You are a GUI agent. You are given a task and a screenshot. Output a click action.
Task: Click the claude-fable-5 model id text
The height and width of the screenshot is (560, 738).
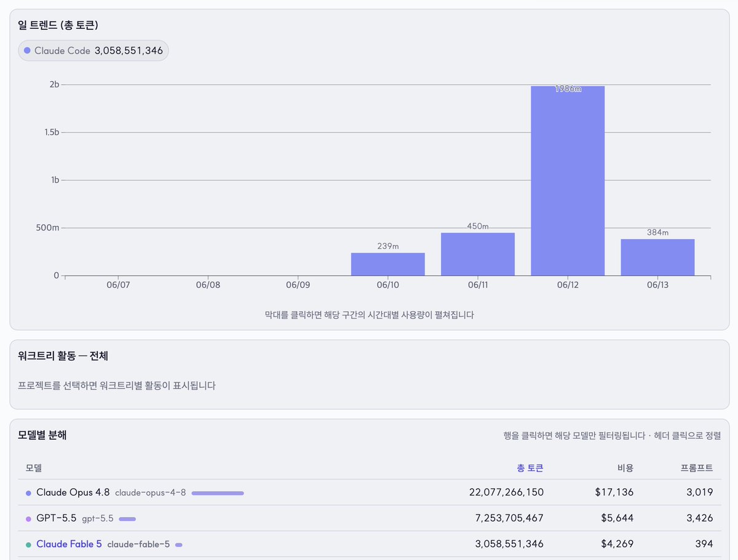pos(138,545)
